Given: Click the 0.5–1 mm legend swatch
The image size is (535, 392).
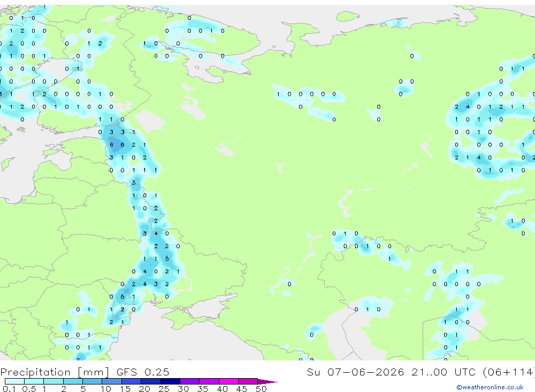Looking at the screenshot, I should pos(34,381).
